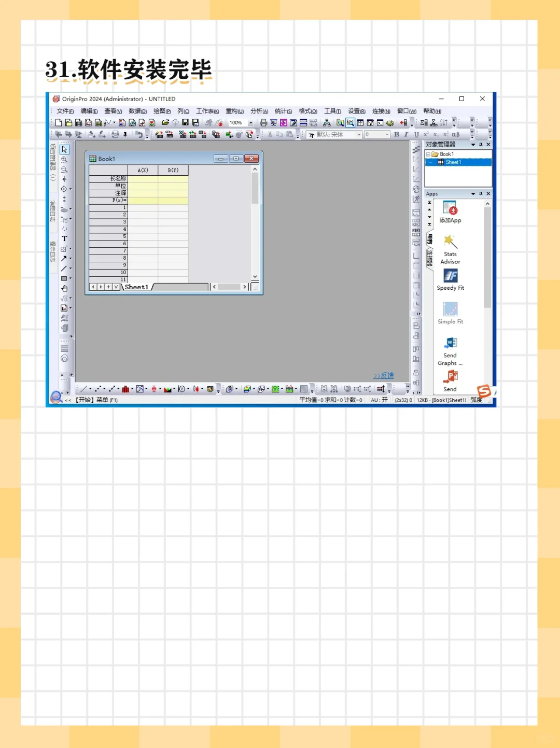Viewport: 560px width, 748px height.
Task: Open the font name dropdown
Action: pos(359,134)
